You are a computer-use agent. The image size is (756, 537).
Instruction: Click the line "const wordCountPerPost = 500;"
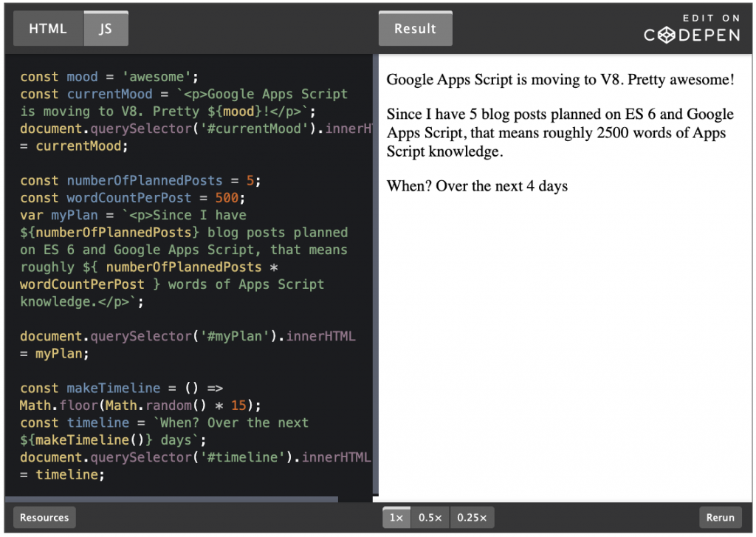click(x=133, y=198)
